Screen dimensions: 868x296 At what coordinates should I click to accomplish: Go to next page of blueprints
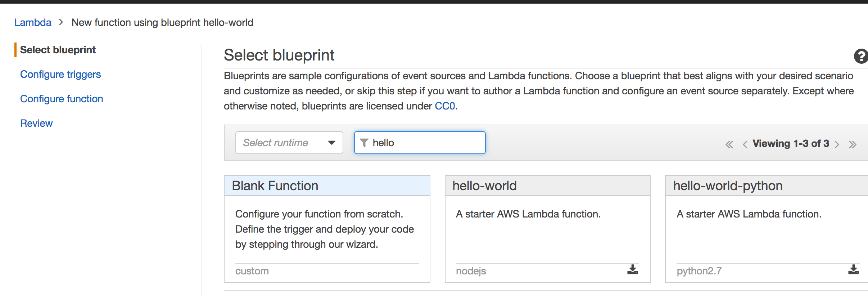[x=837, y=144]
